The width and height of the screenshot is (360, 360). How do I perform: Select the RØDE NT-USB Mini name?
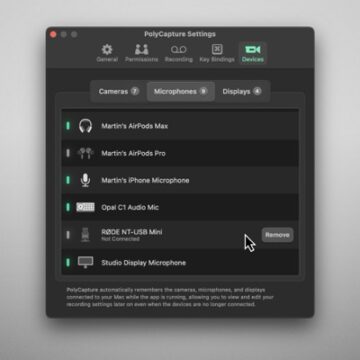(x=132, y=232)
